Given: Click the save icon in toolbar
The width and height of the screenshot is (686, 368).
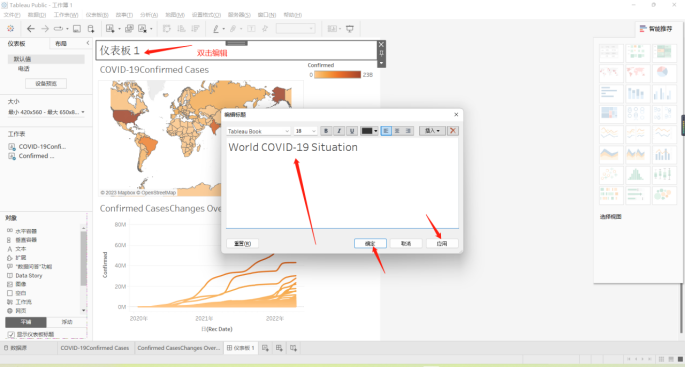Looking at the screenshot, I should tap(77, 28).
